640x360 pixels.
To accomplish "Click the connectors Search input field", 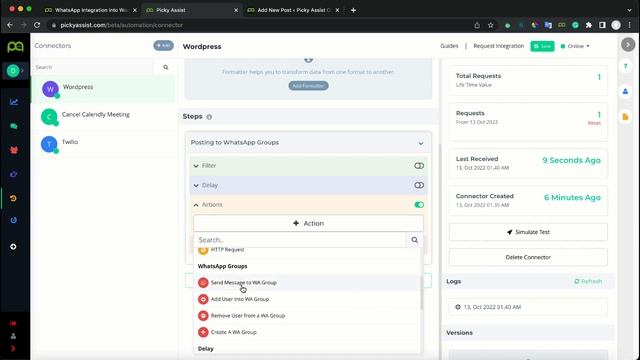I will tap(93, 67).
